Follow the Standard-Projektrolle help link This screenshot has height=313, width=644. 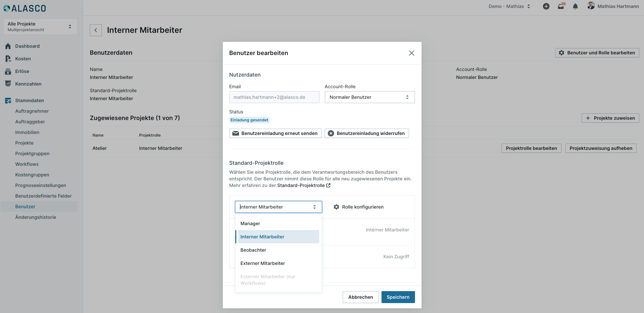coord(303,185)
